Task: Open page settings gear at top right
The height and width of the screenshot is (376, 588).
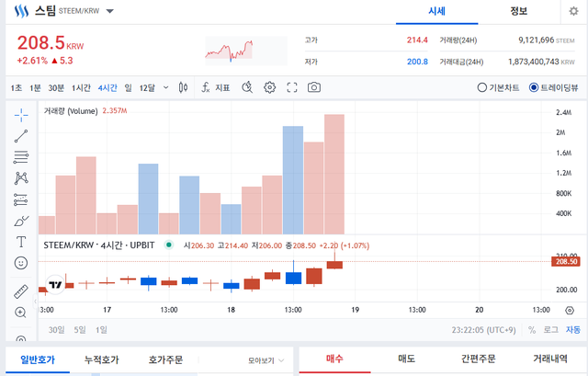Action: 573,11
